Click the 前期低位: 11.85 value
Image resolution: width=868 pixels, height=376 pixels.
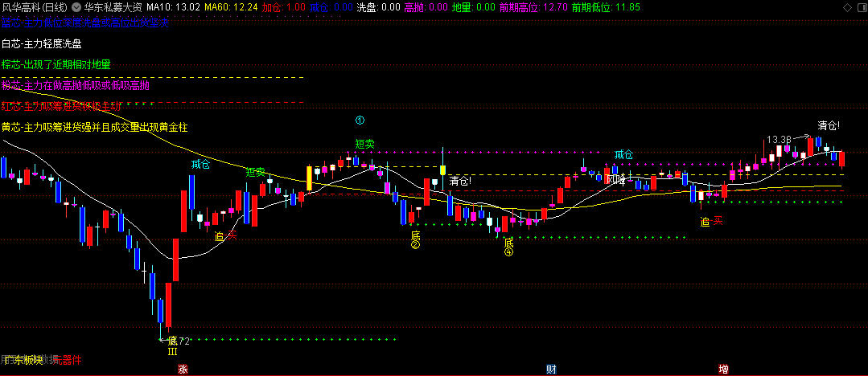(606, 7)
